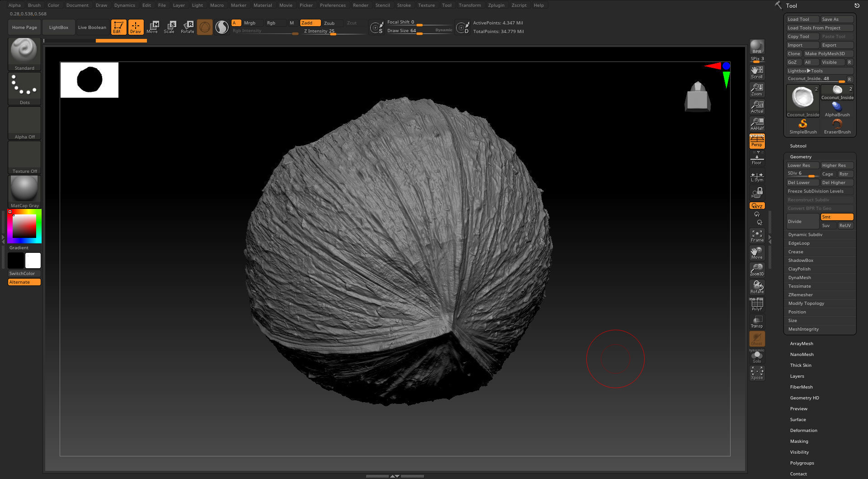Pick a color in the color picker
The image size is (868, 479).
click(x=24, y=226)
